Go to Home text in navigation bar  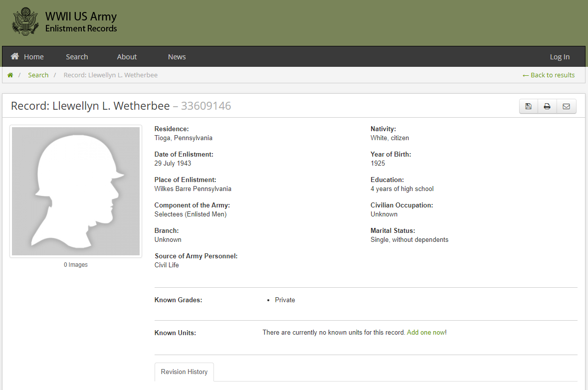tap(34, 57)
